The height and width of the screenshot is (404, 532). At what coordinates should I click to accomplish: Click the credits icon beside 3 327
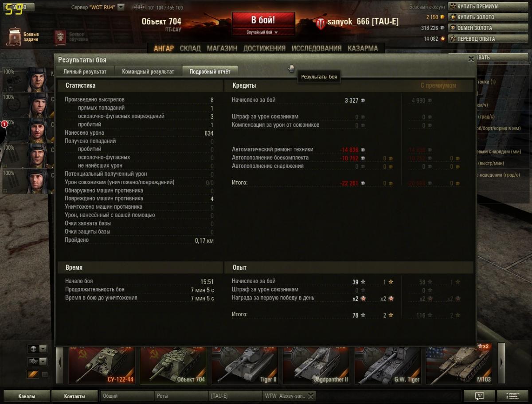(x=363, y=101)
